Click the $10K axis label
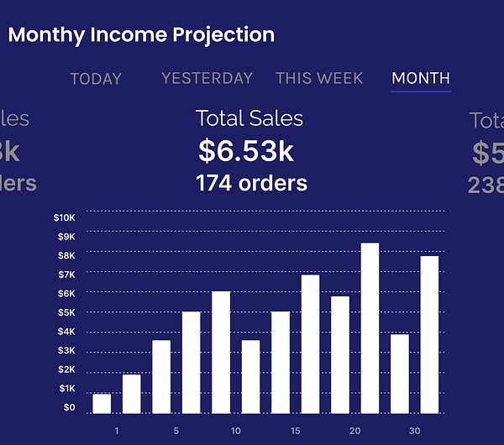Image resolution: width=504 pixels, height=445 pixels. pos(65,217)
